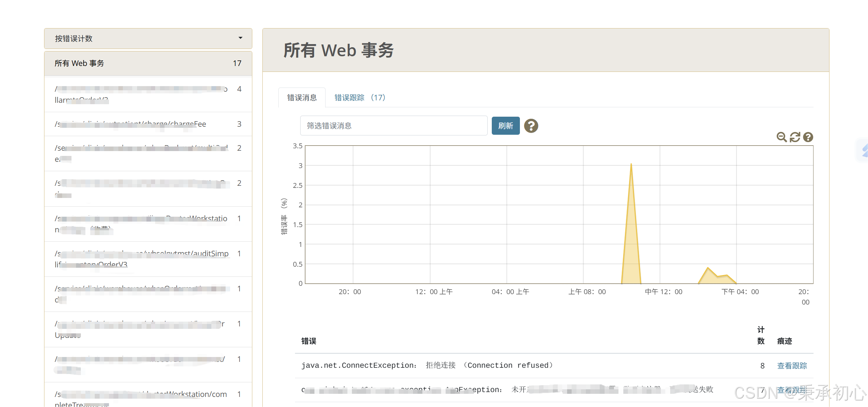Click help icon beside 刷新 button
Viewport: 868px width, 407px height.
click(531, 126)
